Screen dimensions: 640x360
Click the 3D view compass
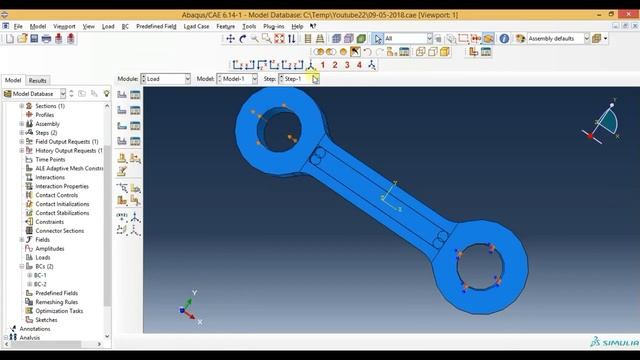[x=601, y=122]
